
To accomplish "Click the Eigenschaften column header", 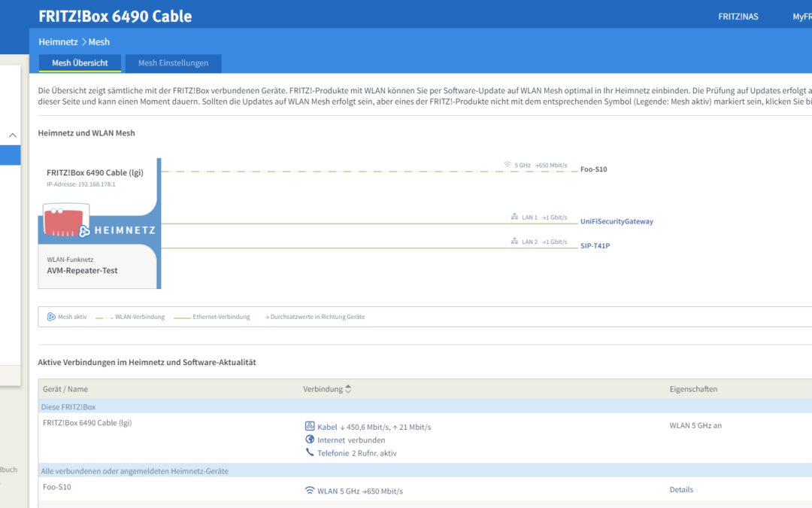I will (x=693, y=389).
